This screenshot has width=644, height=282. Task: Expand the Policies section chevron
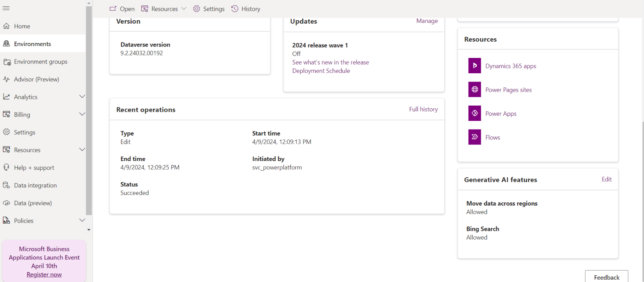point(82,220)
